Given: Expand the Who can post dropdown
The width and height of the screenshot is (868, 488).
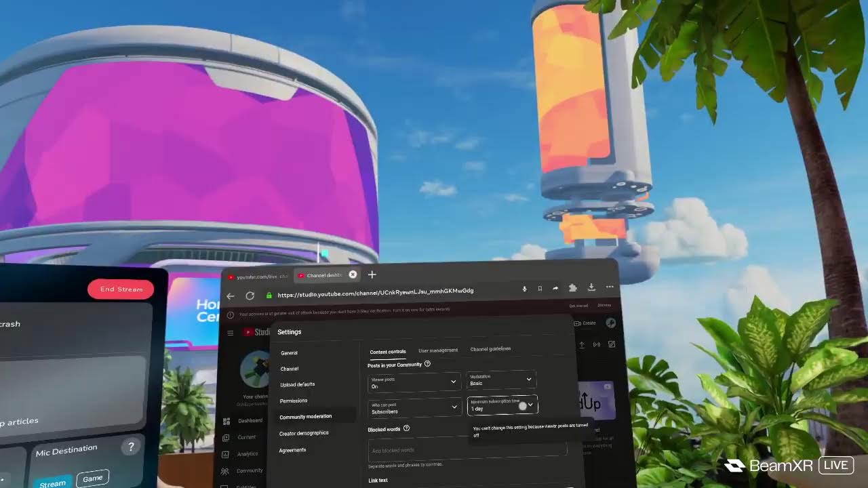Looking at the screenshot, I should click(x=414, y=408).
